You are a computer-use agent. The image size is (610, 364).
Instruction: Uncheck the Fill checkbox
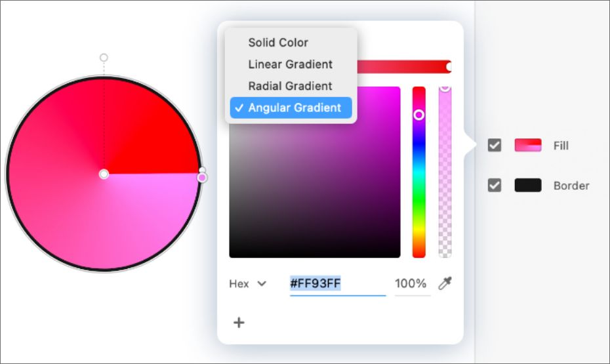click(495, 145)
